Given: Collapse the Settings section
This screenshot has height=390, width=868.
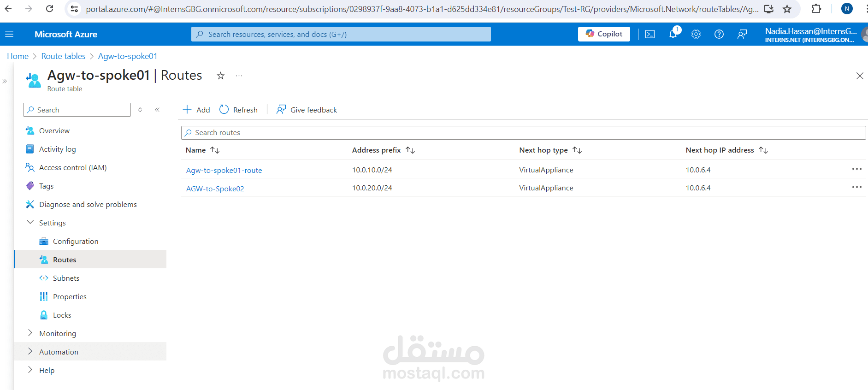Looking at the screenshot, I should (30, 223).
